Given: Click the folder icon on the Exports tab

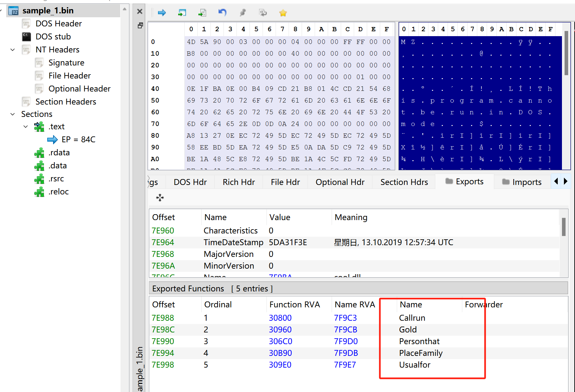Looking at the screenshot, I should coord(449,181).
